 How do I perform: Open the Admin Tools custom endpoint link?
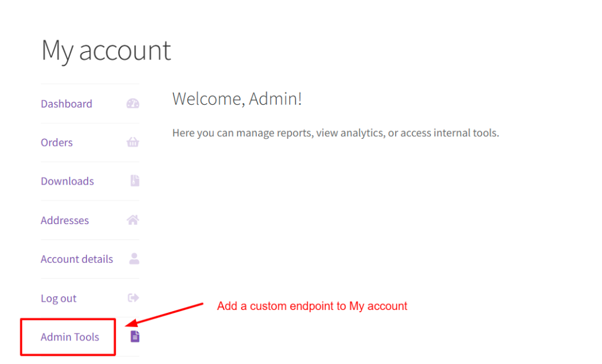69,337
